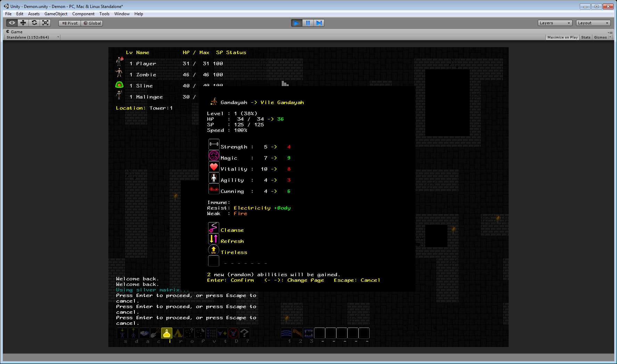
Task: Open the Layers dropdown
Action: [555, 23]
